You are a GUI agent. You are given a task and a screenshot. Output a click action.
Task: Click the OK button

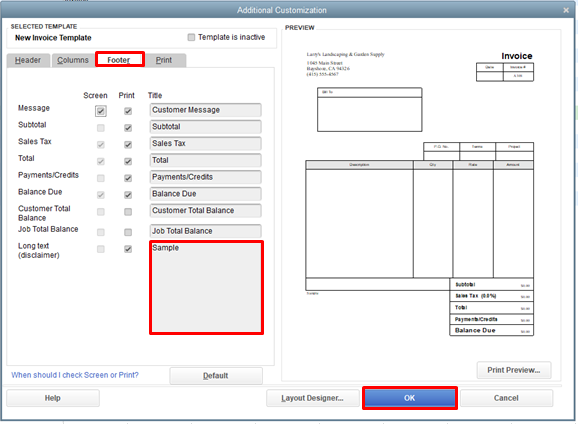click(x=410, y=398)
